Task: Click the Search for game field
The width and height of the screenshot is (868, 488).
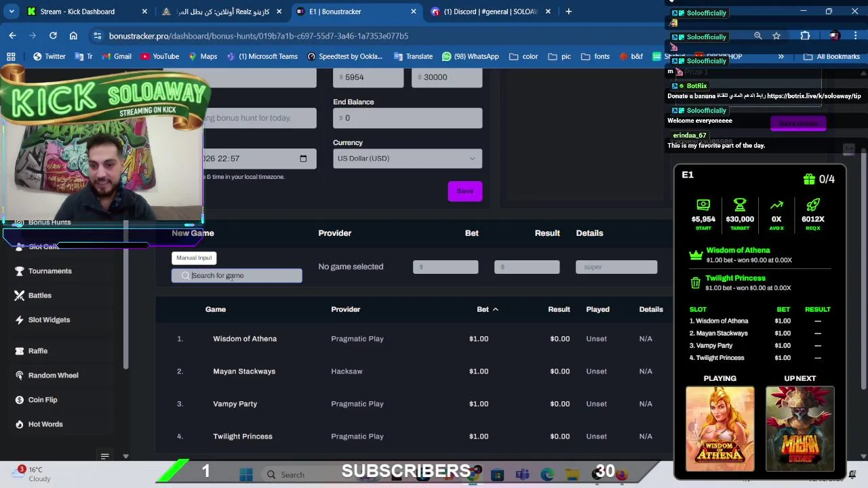Action: point(237,275)
